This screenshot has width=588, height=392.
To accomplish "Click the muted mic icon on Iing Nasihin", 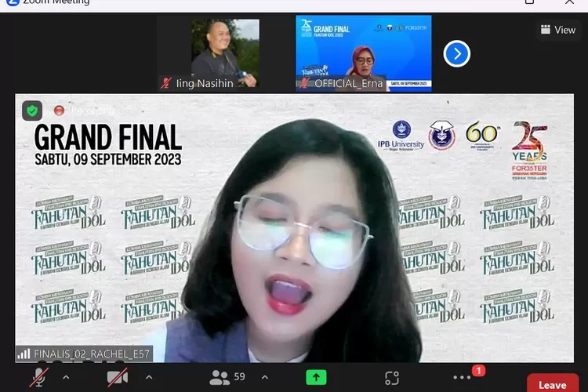I will click(x=166, y=83).
